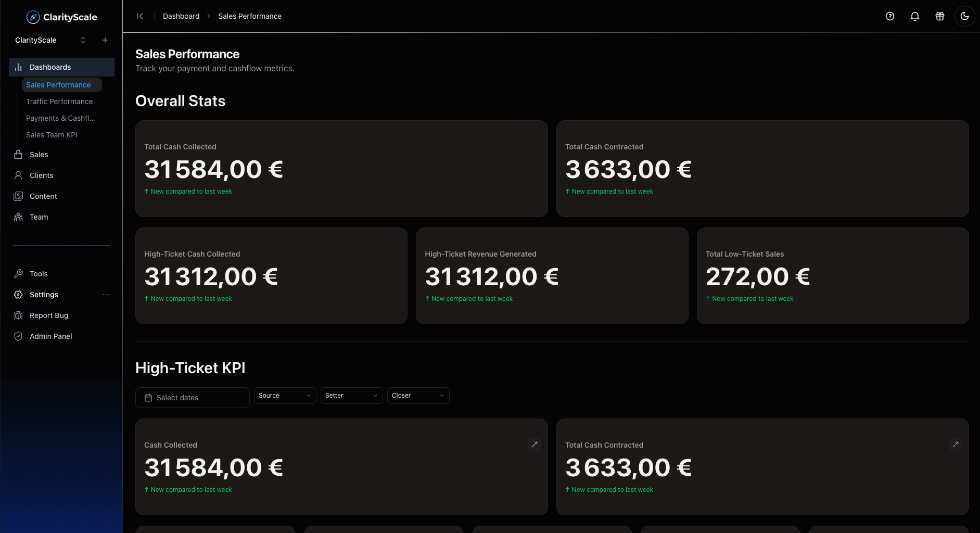Open the Closer filter dropdown

tap(418, 396)
